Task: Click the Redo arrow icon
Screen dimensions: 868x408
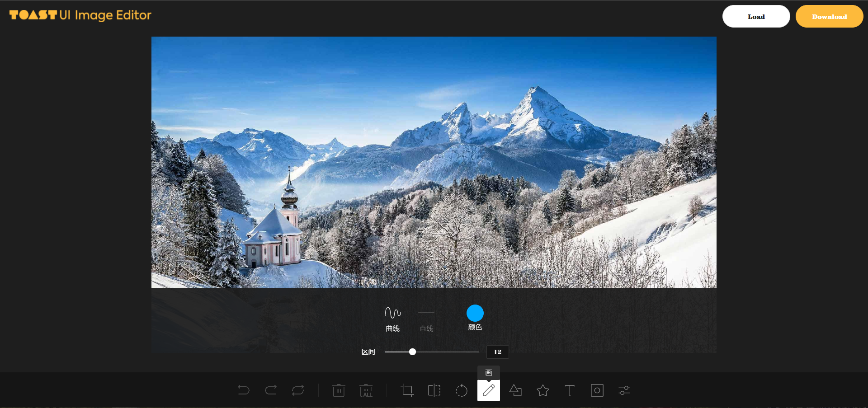Action: [271, 390]
